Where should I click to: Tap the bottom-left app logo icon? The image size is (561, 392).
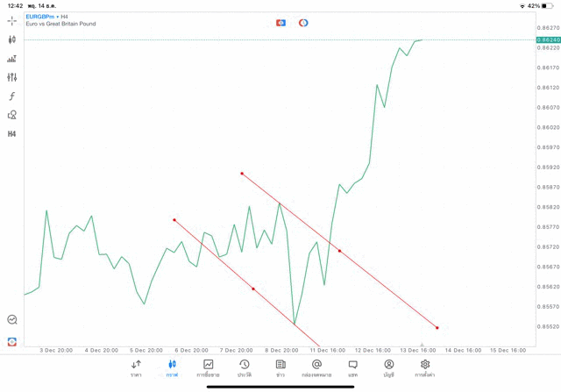12,341
